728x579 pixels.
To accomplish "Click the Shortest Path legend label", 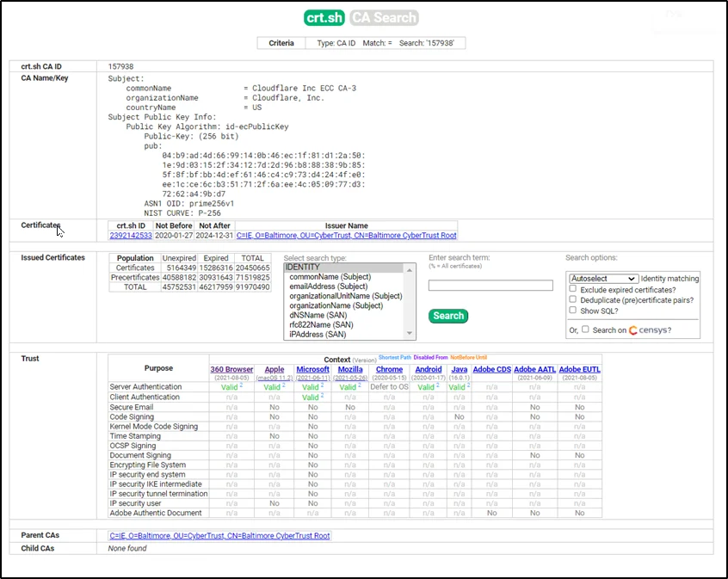I will pos(395,358).
